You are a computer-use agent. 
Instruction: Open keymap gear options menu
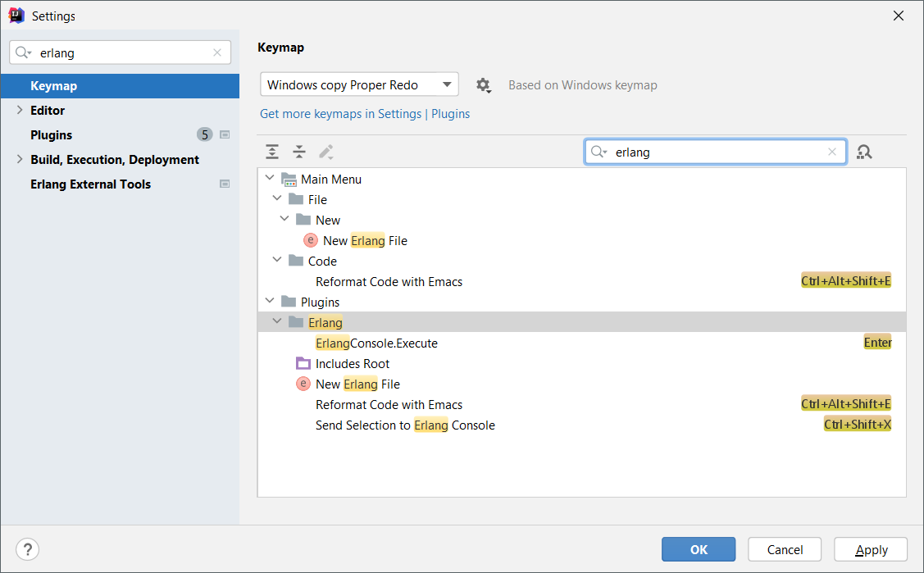pyautogui.click(x=483, y=85)
